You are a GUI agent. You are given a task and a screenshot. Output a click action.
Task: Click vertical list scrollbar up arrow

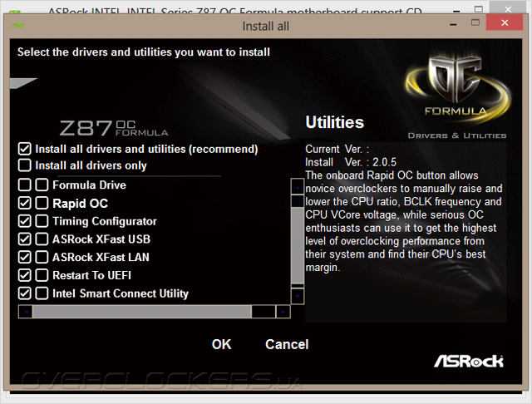click(298, 186)
